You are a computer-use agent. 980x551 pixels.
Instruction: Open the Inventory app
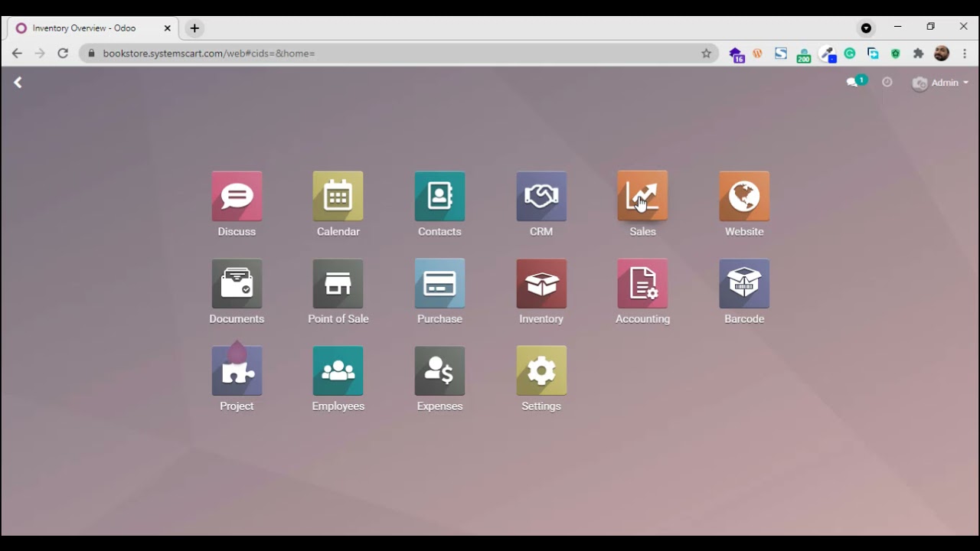[x=541, y=284]
